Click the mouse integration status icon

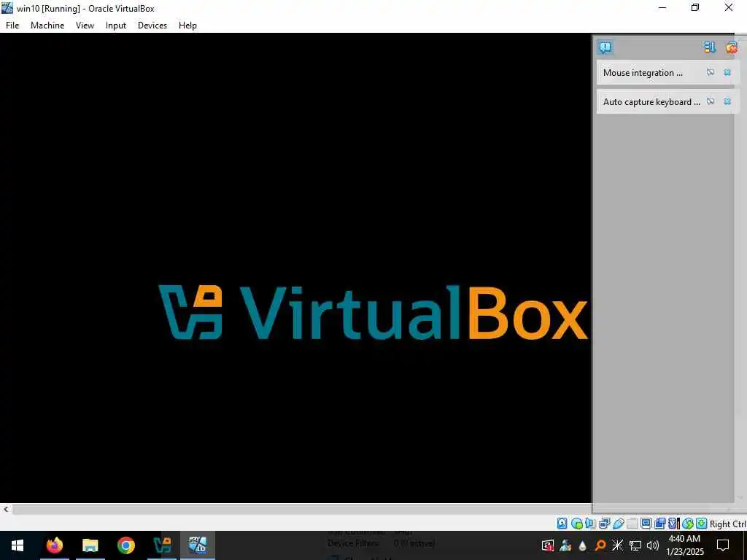click(x=687, y=524)
